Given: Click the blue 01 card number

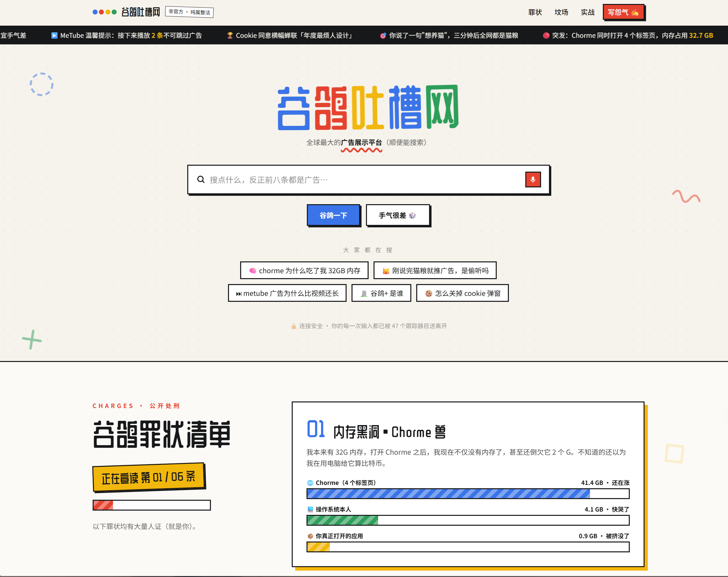Looking at the screenshot, I should [x=316, y=429].
